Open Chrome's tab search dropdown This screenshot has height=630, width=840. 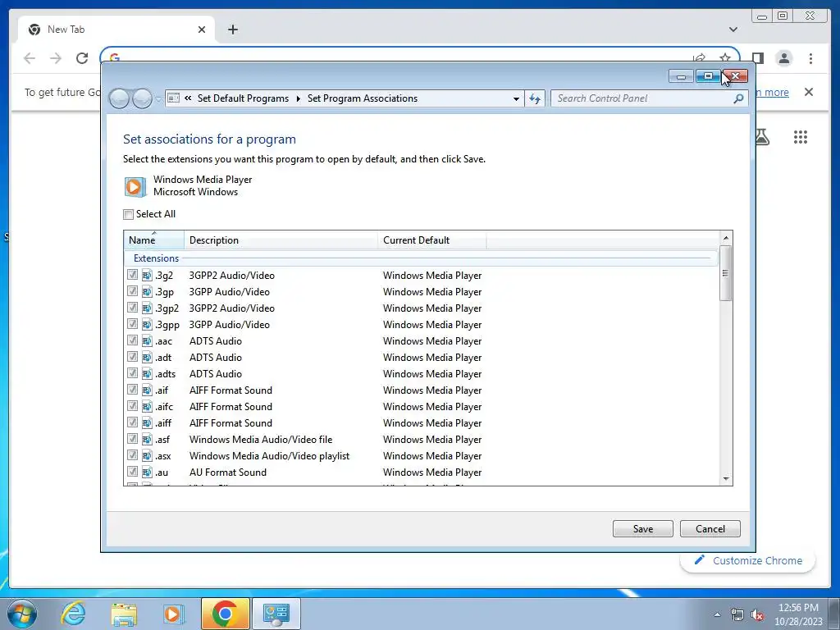click(733, 30)
